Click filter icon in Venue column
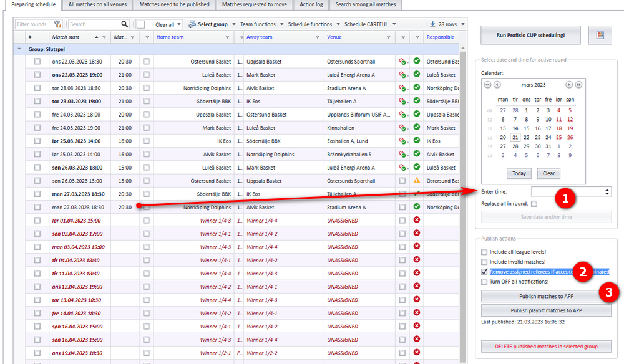 (388, 37)
